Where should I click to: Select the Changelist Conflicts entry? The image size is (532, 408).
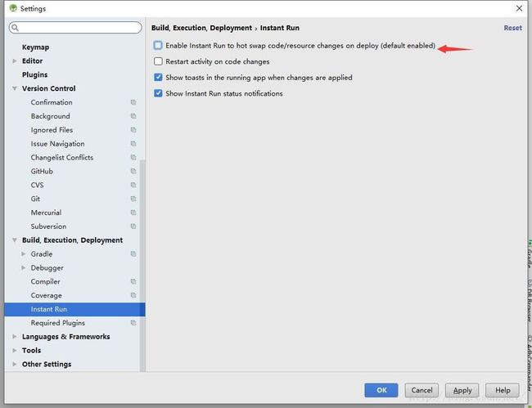click(x=61, y=158)
